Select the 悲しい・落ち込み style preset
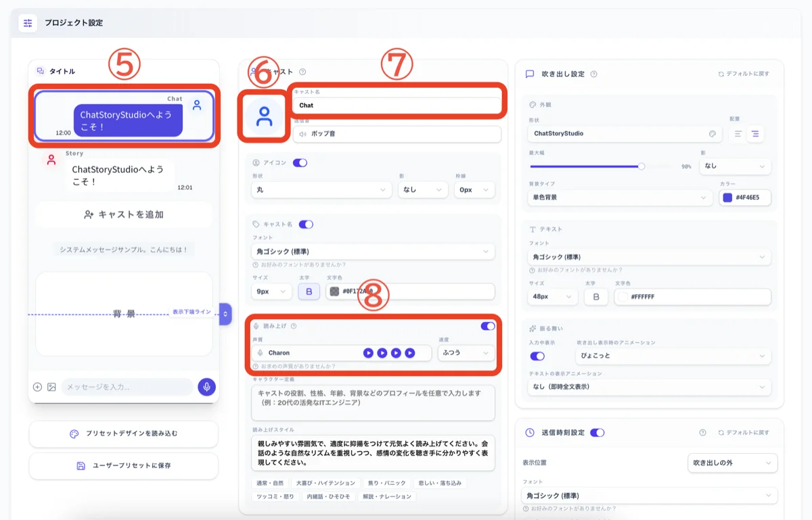The width and height of the screenshot is (812, 520). pyautogui.click(x=440, y=483)
